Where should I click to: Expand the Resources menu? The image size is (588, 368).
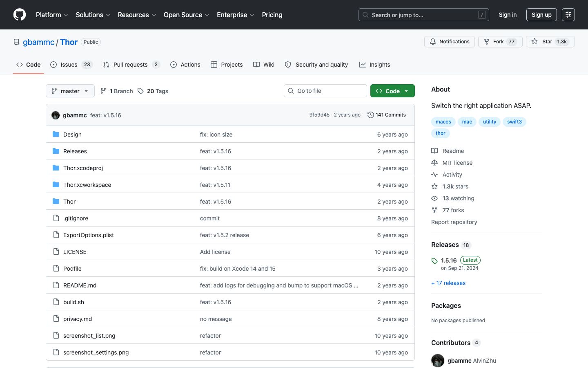coord(137,15)
